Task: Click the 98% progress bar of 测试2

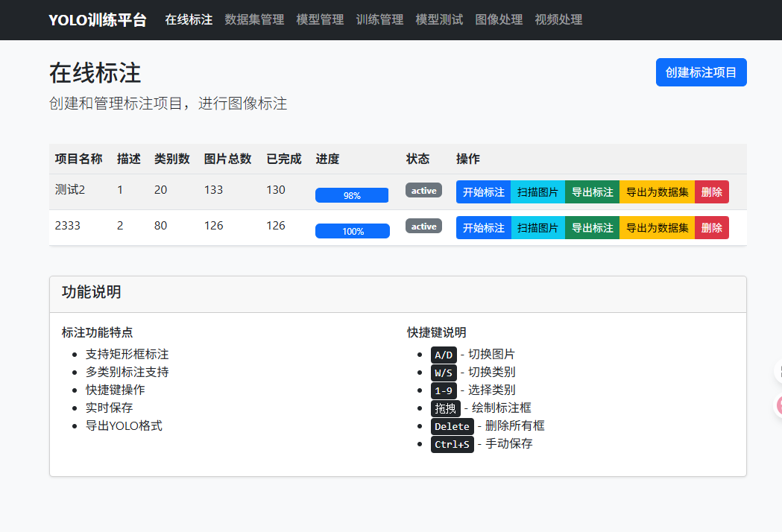Action: point(352,194)
